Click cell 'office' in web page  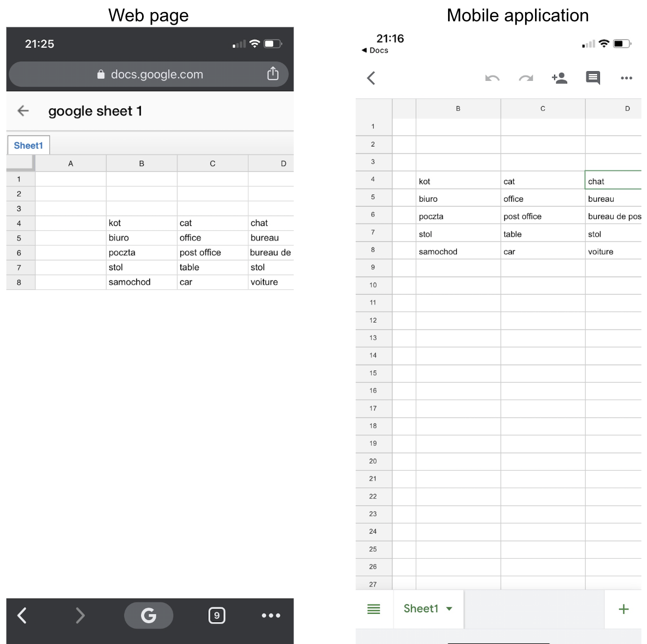coord(213,238)
